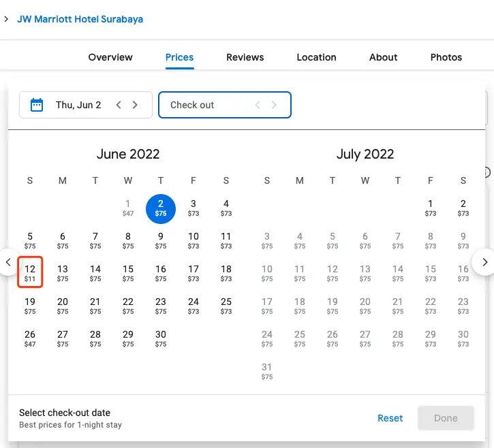494x448 pixels.
Task: Show previous month using left calendar arrow
Action: tap(8, 261)
